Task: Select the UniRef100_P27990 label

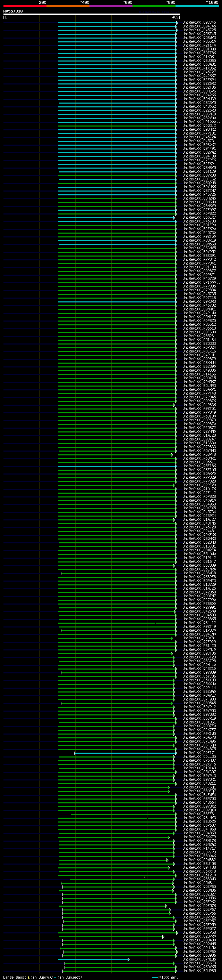Action: tap(199, 600)
